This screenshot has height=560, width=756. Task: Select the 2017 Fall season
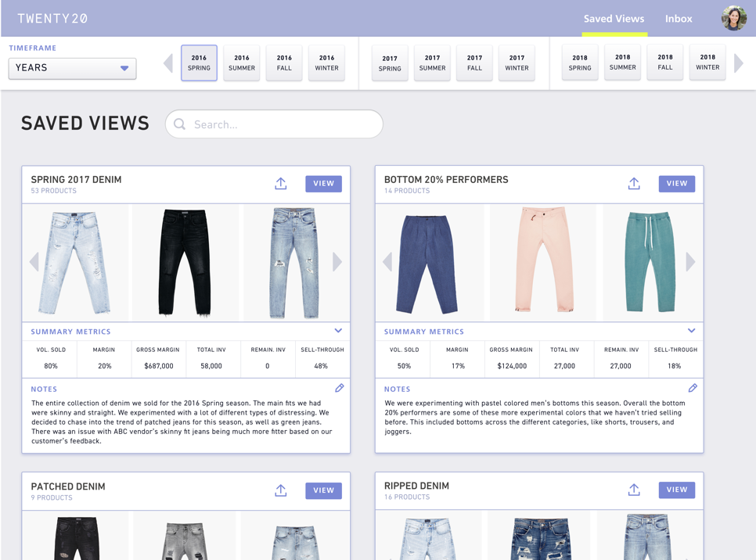[x=474, y=63]
